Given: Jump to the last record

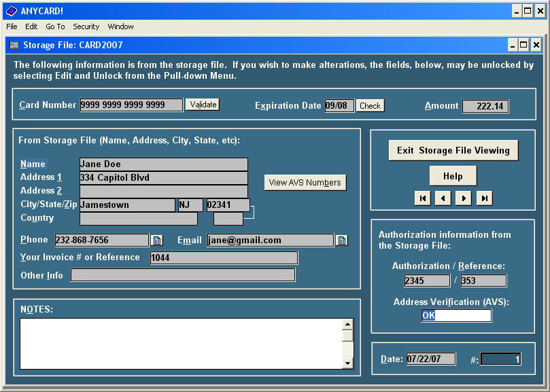Looking at the screenshot, I should coord(485,198).
